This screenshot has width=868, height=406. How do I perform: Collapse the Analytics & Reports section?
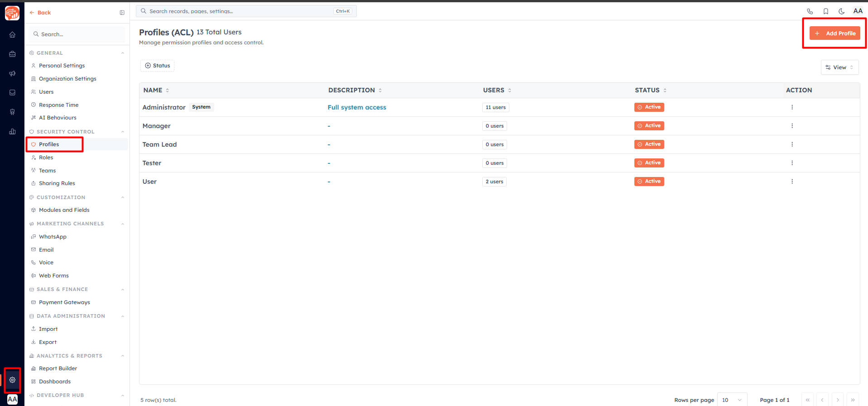point(123,356)
